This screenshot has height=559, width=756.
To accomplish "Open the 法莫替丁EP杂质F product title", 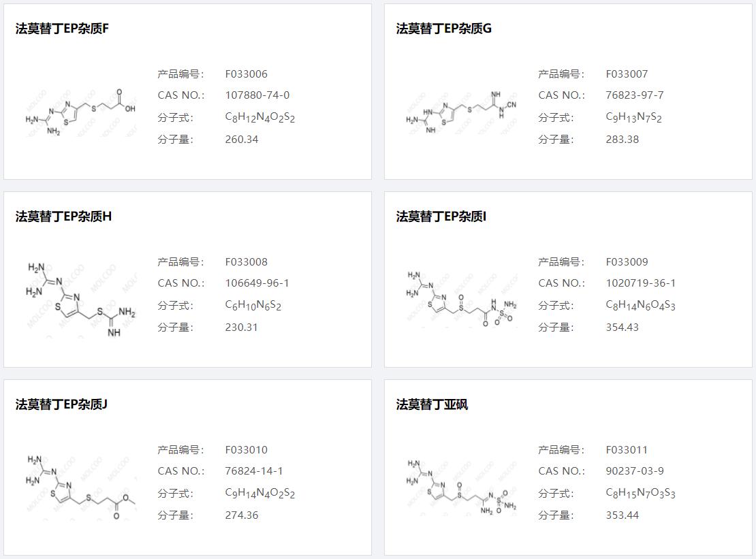I will 62,29.
